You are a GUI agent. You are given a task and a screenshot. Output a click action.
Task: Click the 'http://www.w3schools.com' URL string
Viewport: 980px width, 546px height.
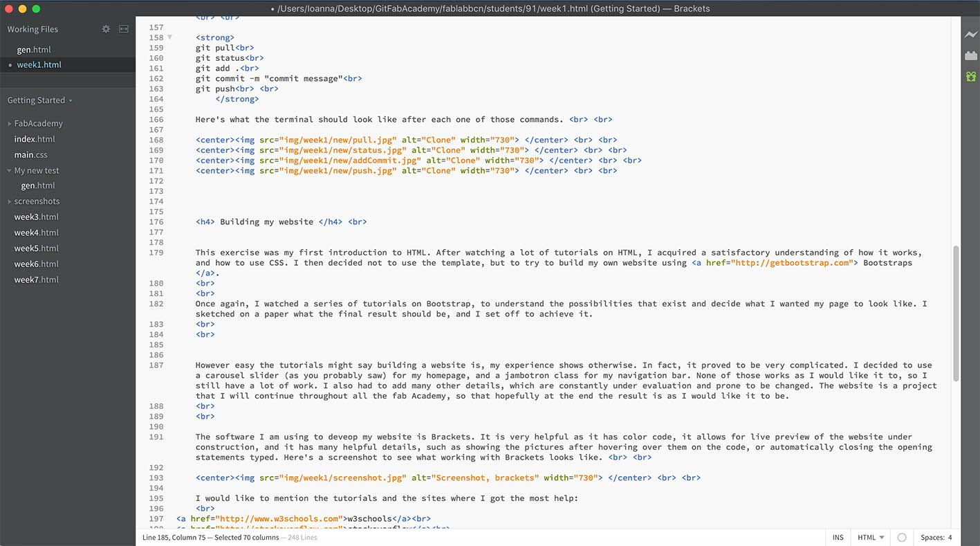click(x=279, y=519)
